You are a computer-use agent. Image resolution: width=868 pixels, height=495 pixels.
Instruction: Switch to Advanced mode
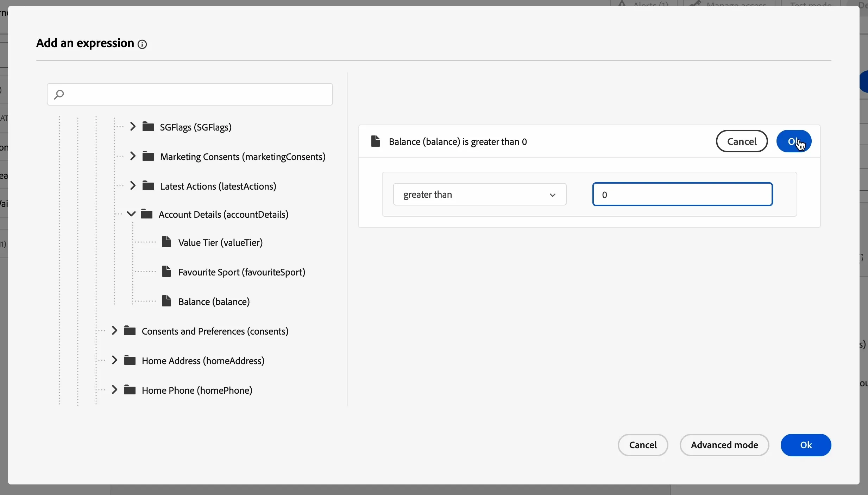[x=724, y=445]
